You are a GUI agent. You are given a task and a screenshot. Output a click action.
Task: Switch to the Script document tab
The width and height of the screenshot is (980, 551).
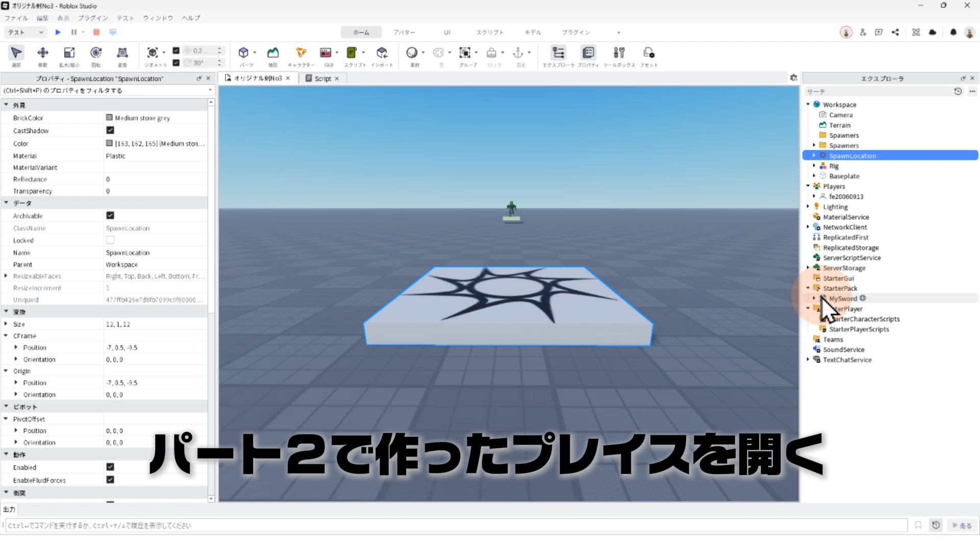[322, 79]
